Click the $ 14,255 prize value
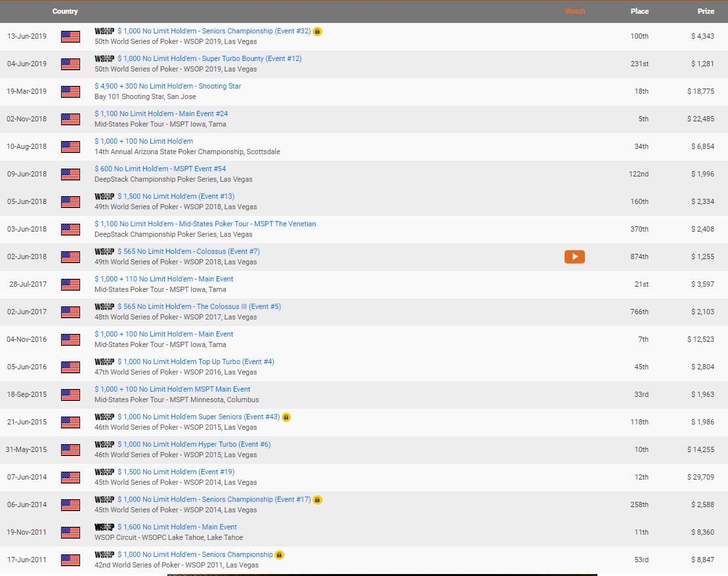The image size is (728, 576). coord(700,450)
